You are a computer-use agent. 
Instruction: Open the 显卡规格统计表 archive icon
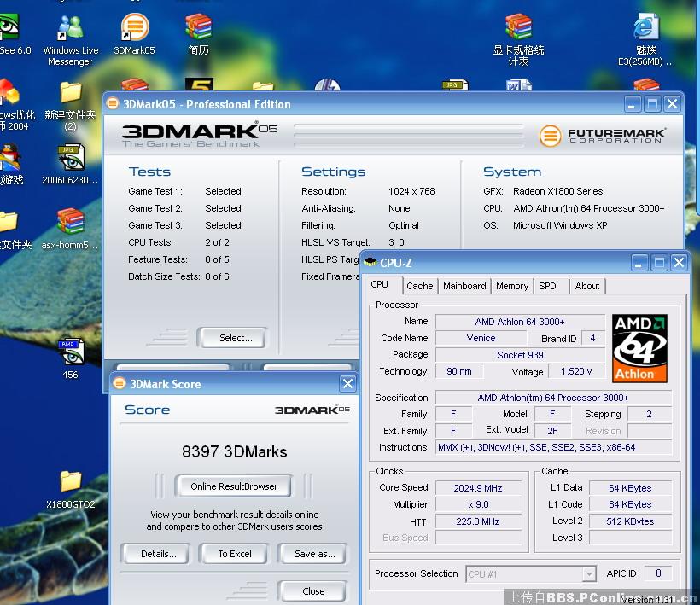(x=518, y=27)
